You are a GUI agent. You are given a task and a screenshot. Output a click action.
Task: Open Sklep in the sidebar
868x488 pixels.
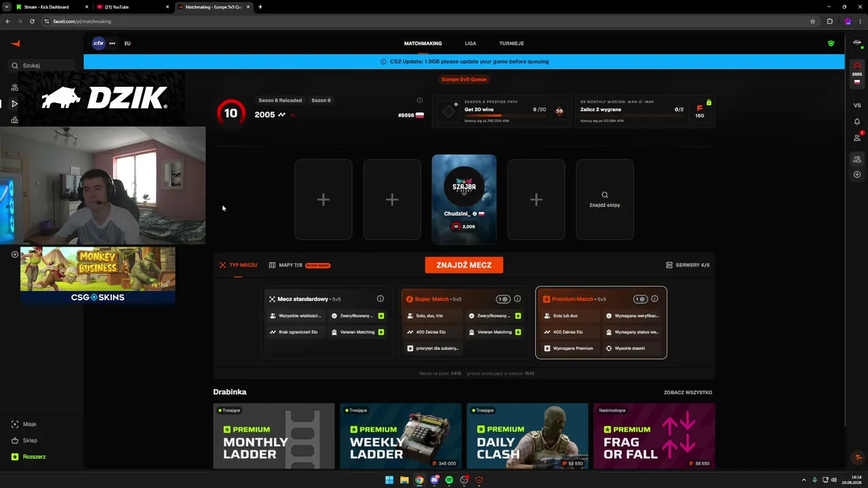coord(24,441)
